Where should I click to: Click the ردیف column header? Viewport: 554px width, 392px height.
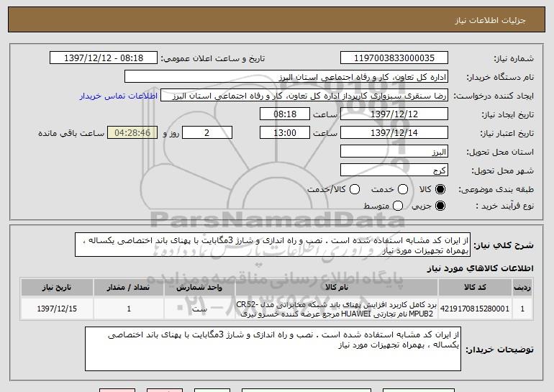click(522, 288)
